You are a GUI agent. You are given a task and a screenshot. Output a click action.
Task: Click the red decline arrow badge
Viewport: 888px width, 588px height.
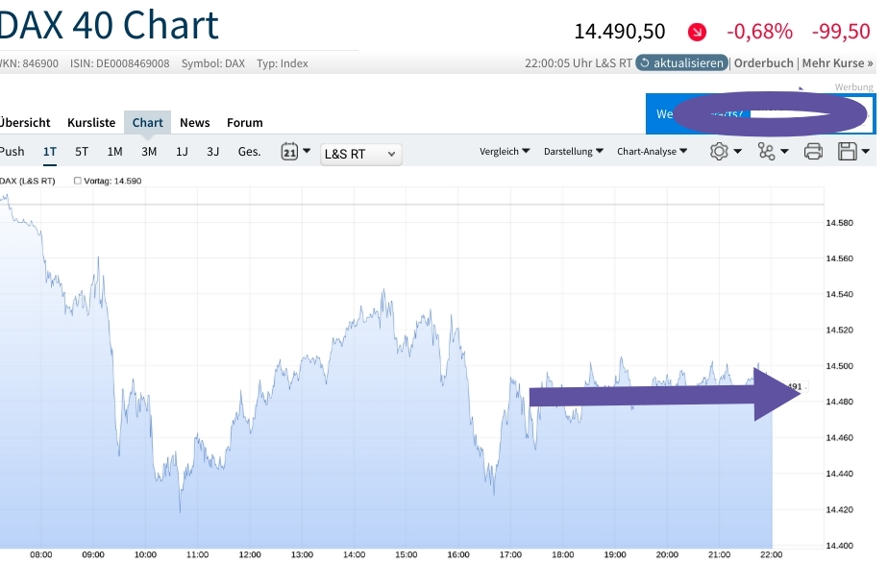(x=697, y=32)
